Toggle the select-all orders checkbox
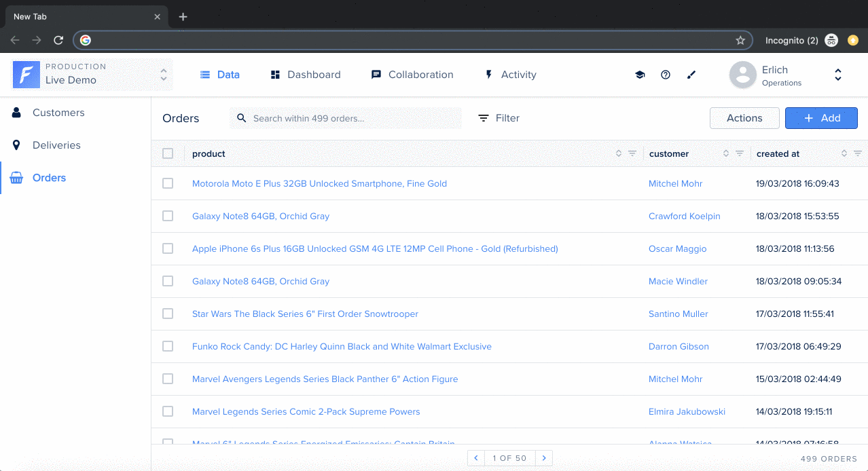The height and width of the screenshot is (471, 868). coord(168,153)
